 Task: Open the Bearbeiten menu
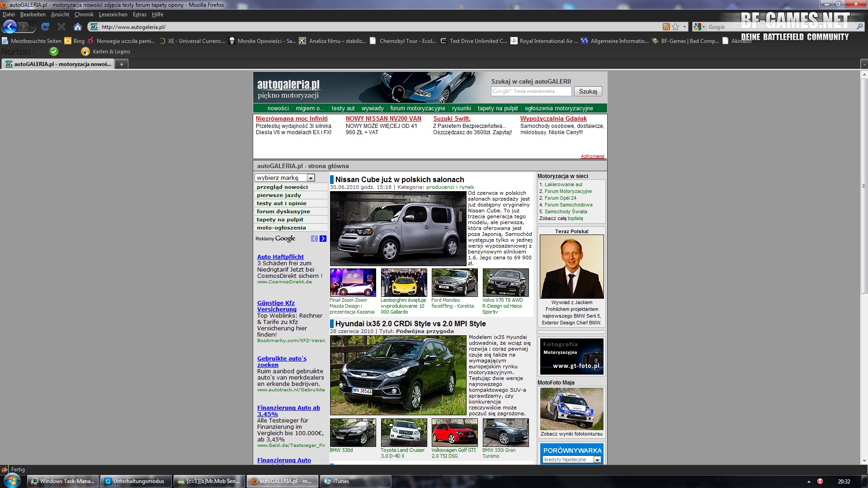[33, 14]
